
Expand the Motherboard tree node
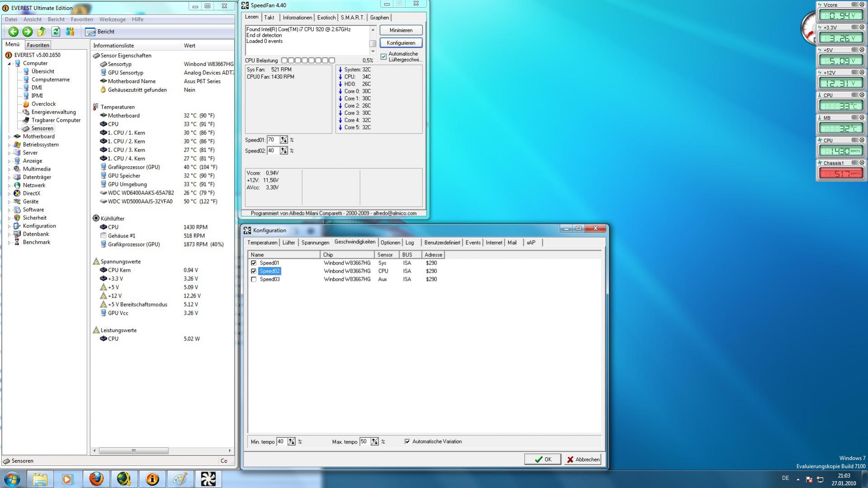pyautogui.click(x=9, y=137)
